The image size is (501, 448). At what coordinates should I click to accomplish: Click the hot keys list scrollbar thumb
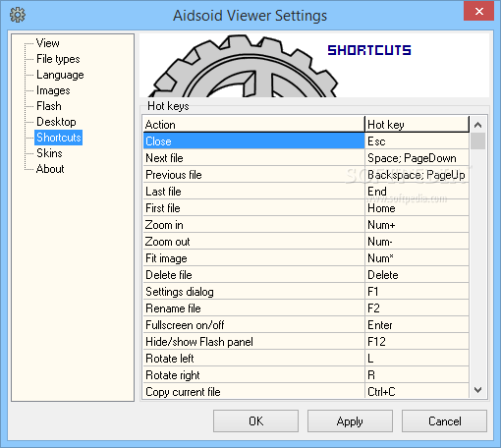477,141
